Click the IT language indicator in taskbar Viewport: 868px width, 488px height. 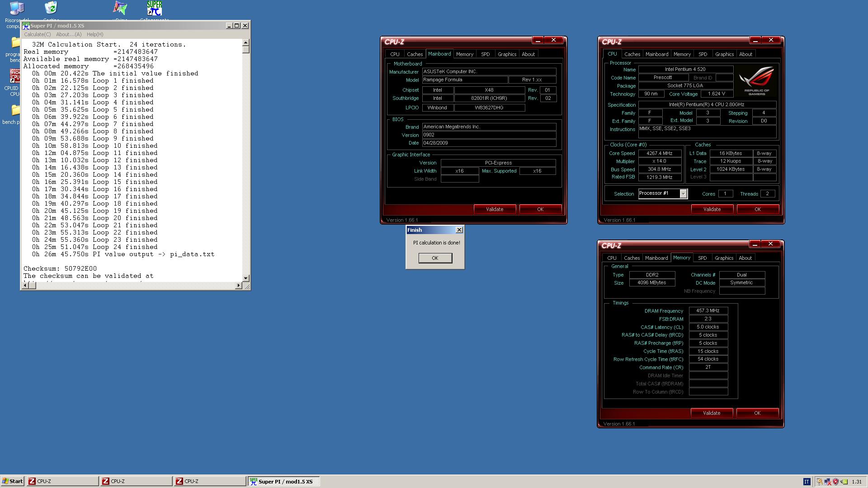coord(807,482)
